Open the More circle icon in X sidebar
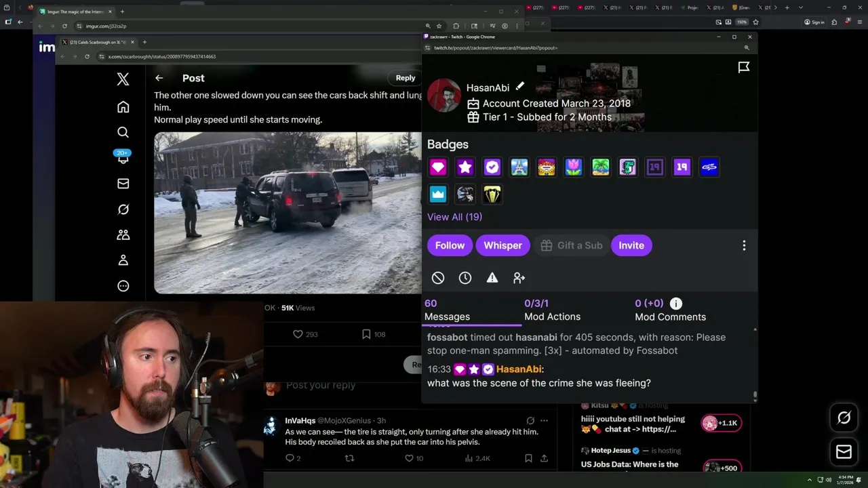Viewport: 868px width, 488px height. [123, 286]
